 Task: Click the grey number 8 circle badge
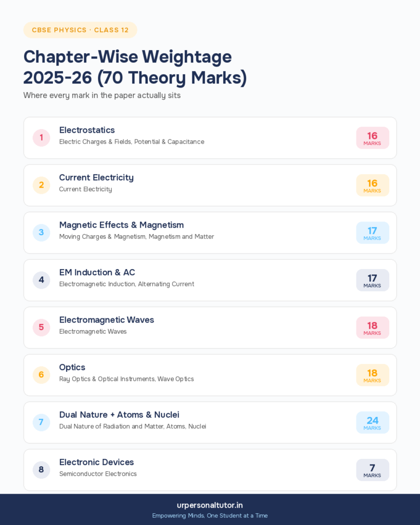[41, 470]
